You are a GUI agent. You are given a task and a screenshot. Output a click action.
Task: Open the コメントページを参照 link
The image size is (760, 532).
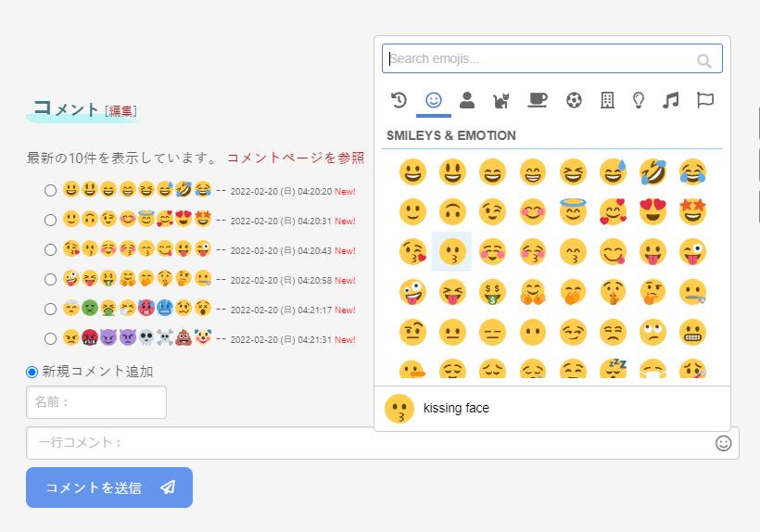click(296, 158)
